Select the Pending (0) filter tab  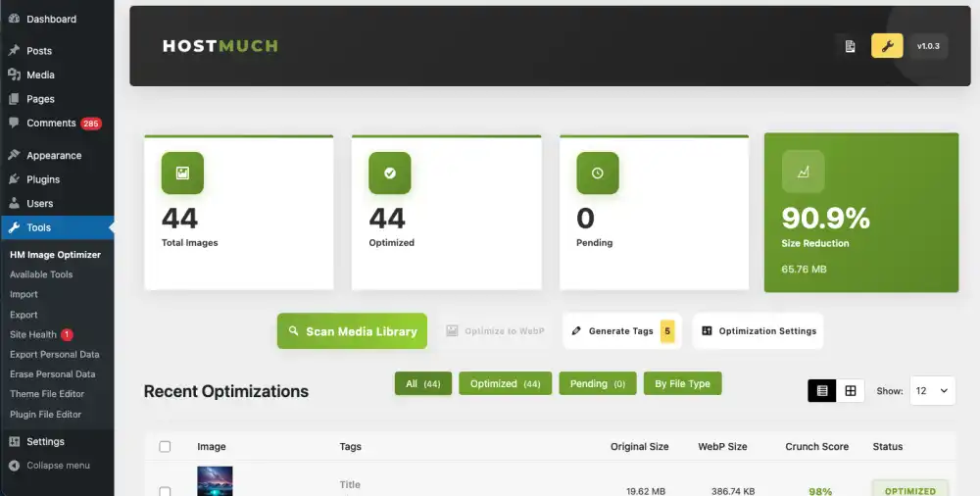click(x=598, y=383)
